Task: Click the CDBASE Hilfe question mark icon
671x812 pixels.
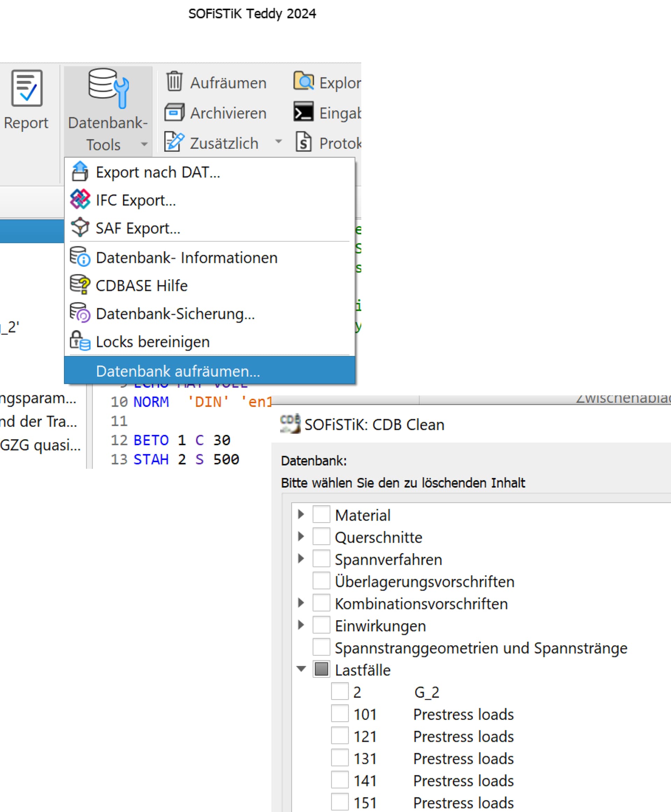Action: [x=80, y=285]
